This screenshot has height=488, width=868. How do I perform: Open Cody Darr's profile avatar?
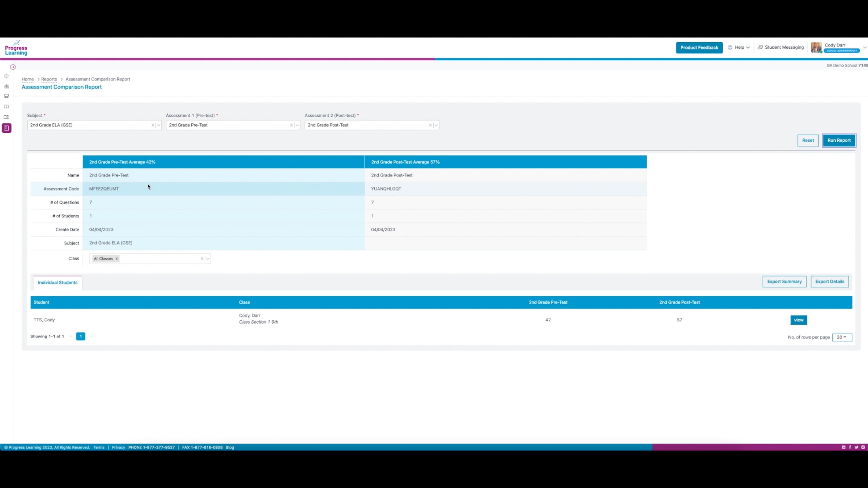816,47
